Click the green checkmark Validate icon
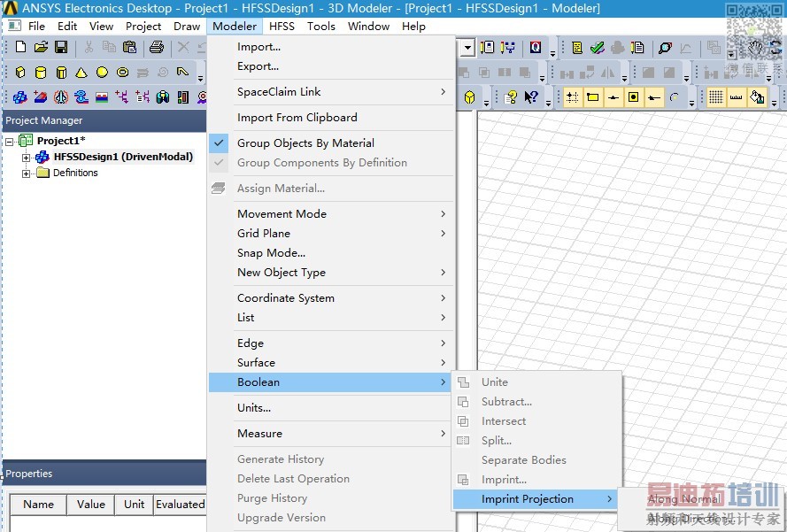 598,47
